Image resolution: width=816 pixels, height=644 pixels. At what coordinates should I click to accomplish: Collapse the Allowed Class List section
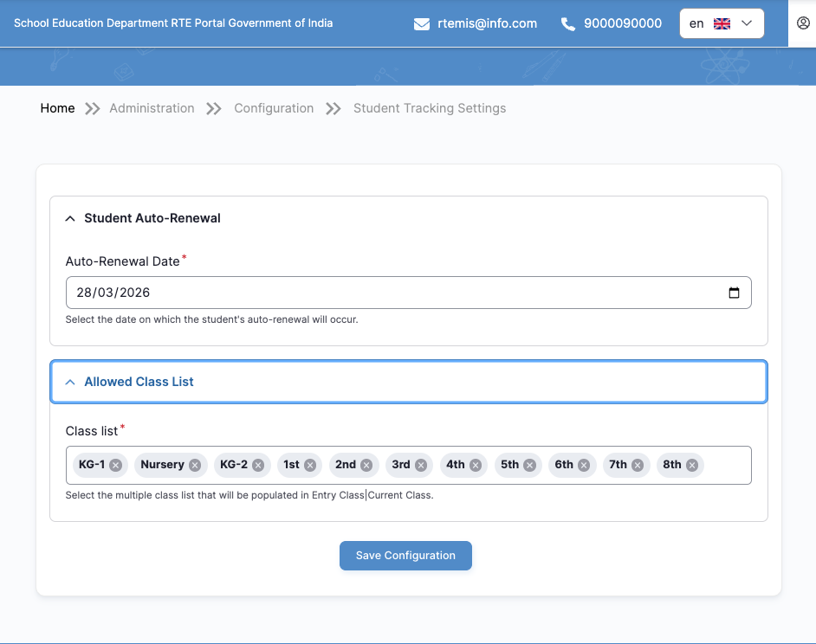pyautogui.click(x=71, y=382)
